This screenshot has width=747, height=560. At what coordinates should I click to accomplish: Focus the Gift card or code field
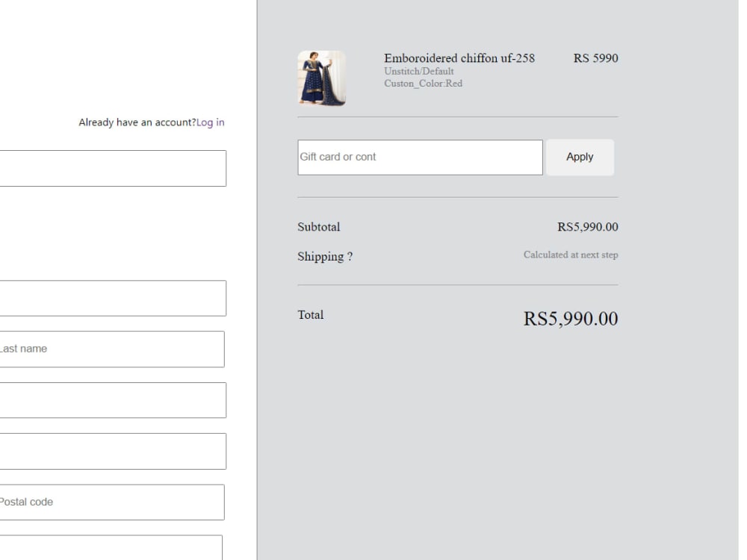click(x=420, y=157)
